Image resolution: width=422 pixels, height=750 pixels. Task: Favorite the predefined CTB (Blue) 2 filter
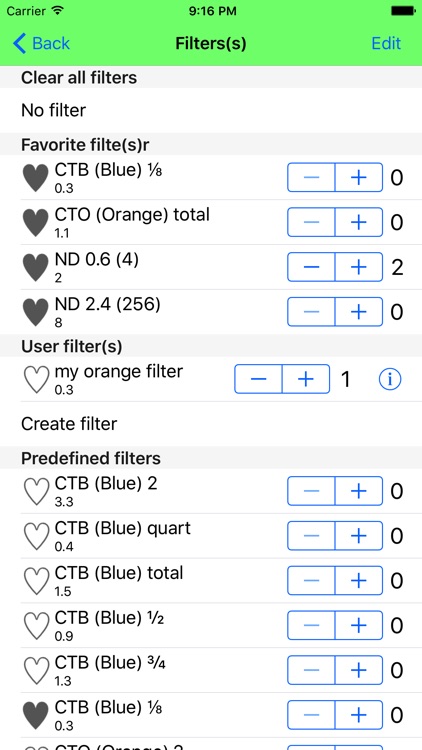click(36, 491)
